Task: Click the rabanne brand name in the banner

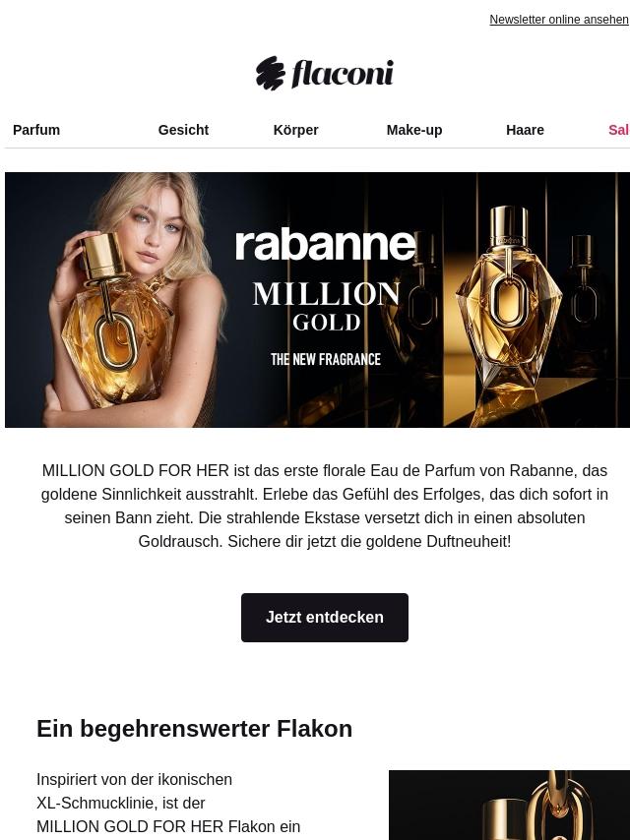Action: pyautogui.click(x=326, y=245)
